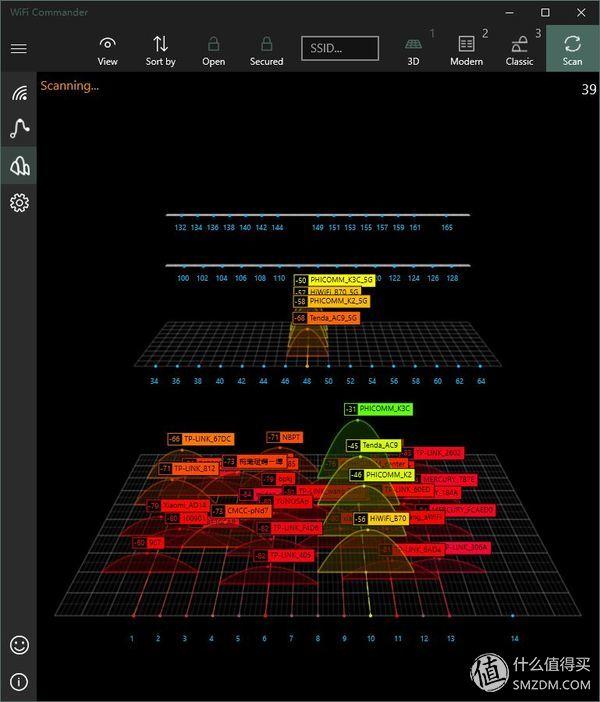Select the CMCC-pNd7 network label
Viewport: 600px width, 702px height.
pos(241,511)
